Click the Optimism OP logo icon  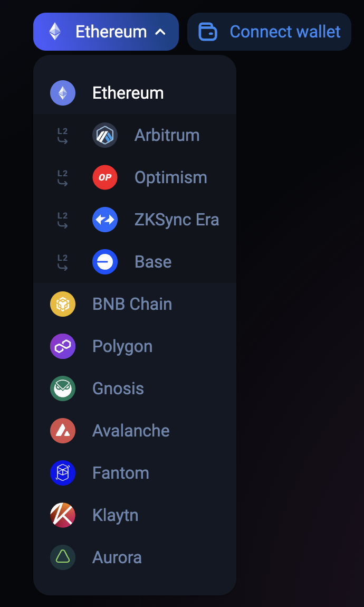point(104,177)
